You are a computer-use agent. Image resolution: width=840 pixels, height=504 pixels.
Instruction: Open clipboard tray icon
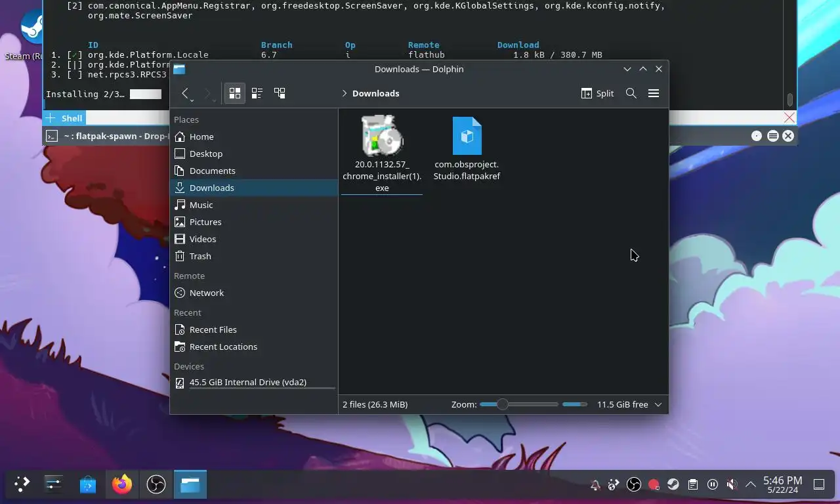[693, 485]
